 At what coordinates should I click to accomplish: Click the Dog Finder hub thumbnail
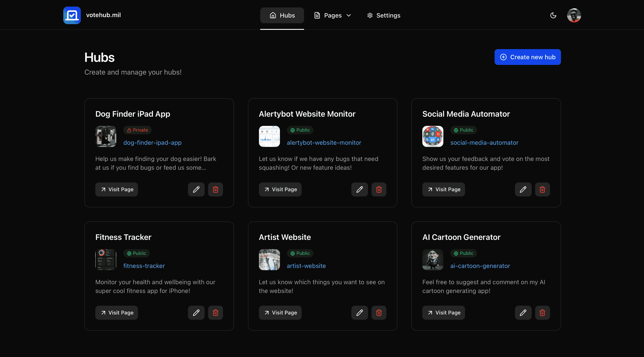tap(106, 136)
